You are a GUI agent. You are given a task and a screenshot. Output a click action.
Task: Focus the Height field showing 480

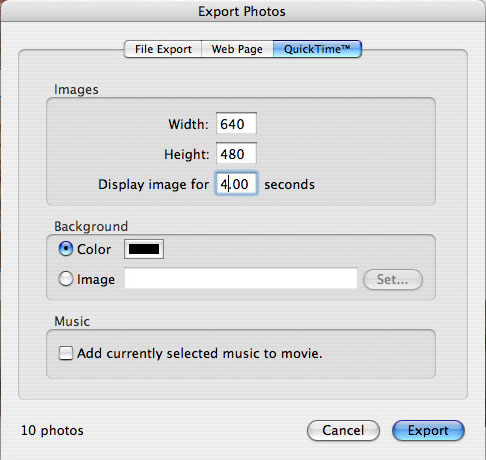coord(236,154)
